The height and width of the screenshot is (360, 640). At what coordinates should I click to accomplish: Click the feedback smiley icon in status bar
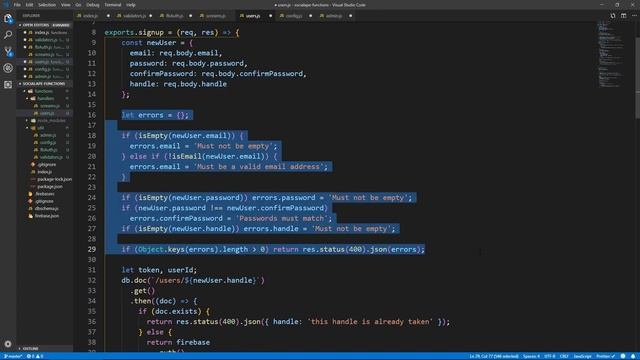(623, 356)
